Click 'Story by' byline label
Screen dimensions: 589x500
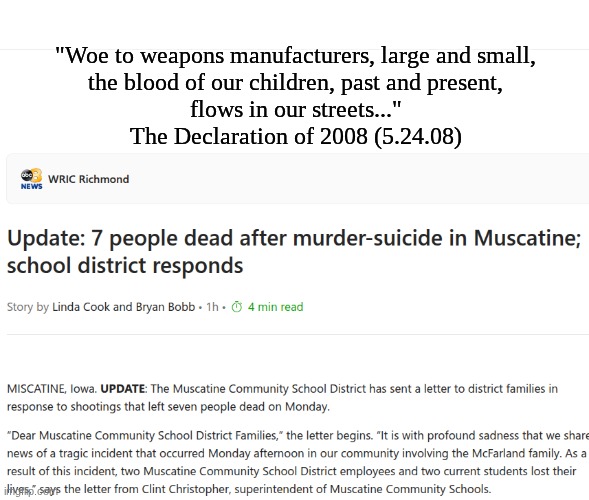click(x=28, y=307)
